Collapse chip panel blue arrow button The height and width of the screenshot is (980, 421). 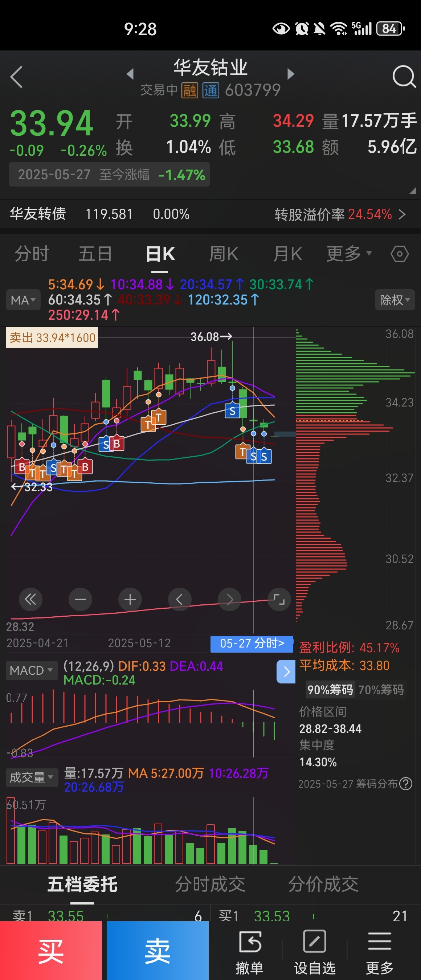click(286, 672)
